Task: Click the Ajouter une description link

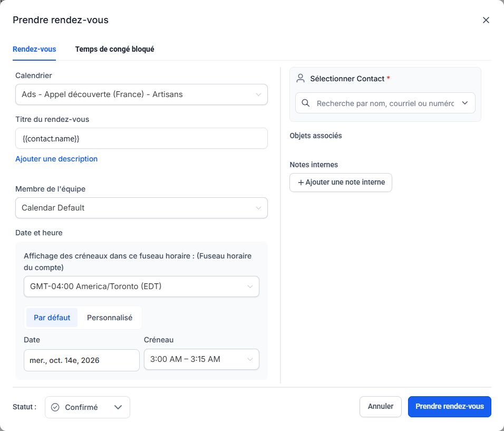Action: pyautogui.click(x=56, y=159)
